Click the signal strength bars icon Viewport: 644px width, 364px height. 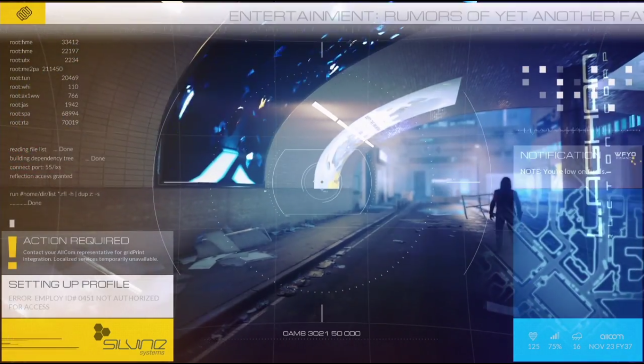coord(555,336)
